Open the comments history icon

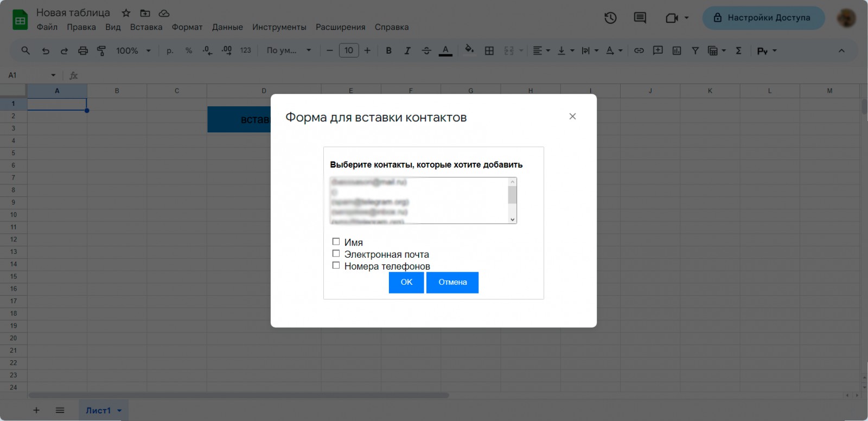point(640,18)
